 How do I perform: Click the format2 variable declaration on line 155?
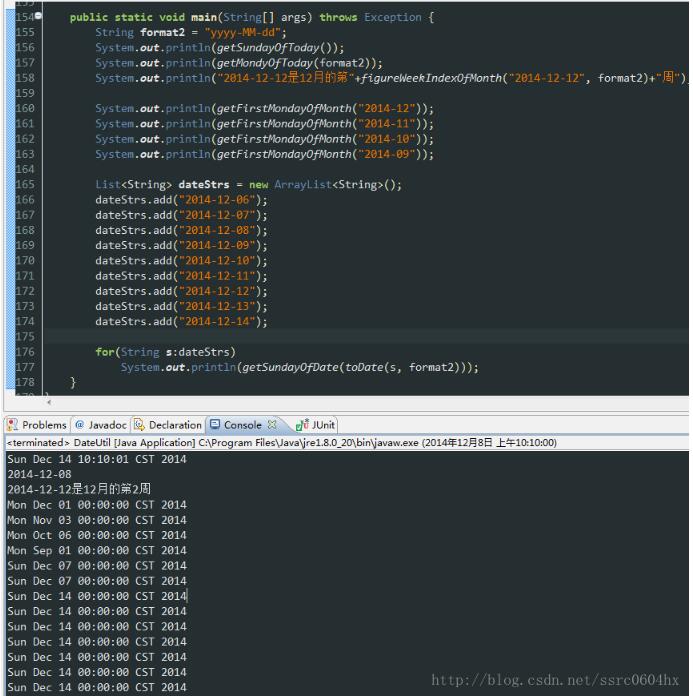[x=162, y=32]
